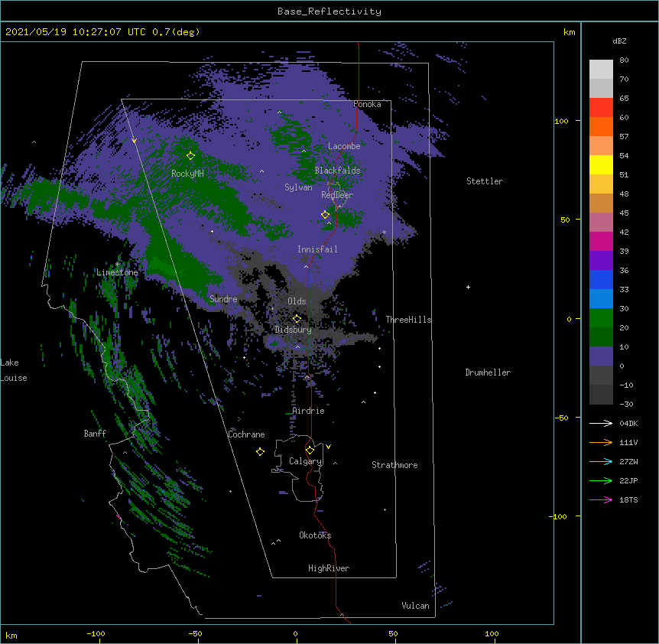This screenshot has width=659, height=644.
Task: Click the 50 tick on the right axis
Action: (565, 220)
